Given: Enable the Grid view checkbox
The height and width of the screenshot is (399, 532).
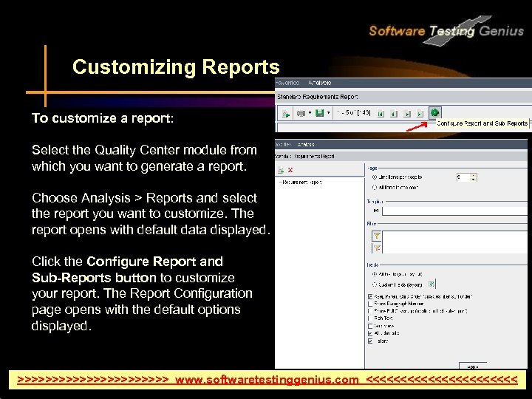Looking at the screenshot, I should (x=370, y=326).
